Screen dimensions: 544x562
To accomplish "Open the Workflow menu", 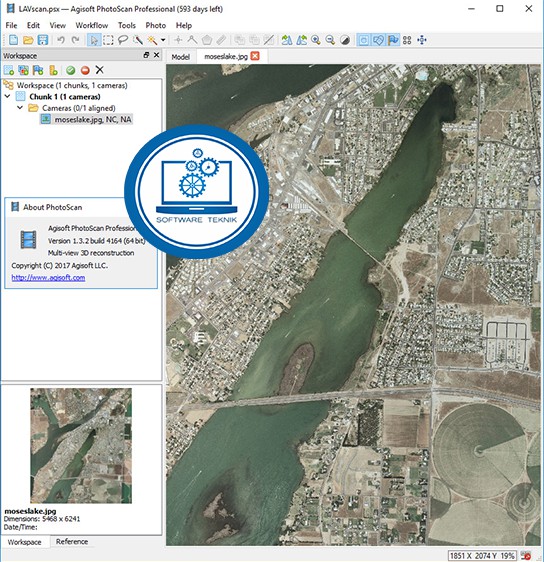I will [x=92, y=25].
